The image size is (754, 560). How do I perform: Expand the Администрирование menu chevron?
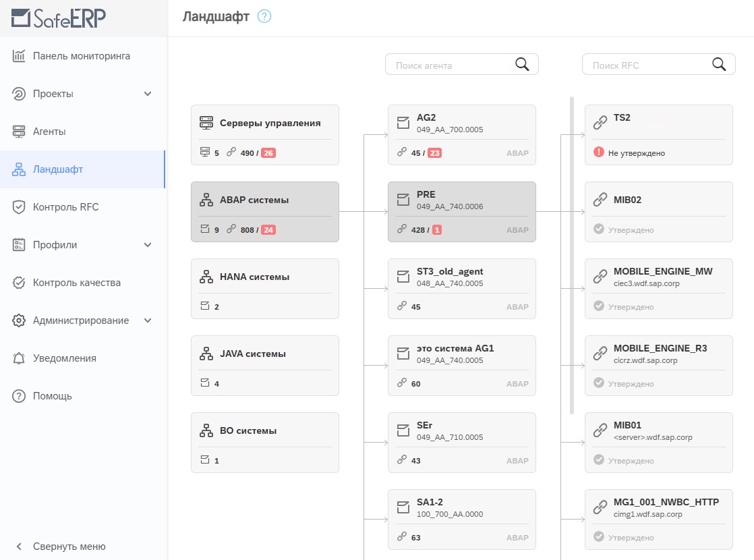[x=148, y=320]
